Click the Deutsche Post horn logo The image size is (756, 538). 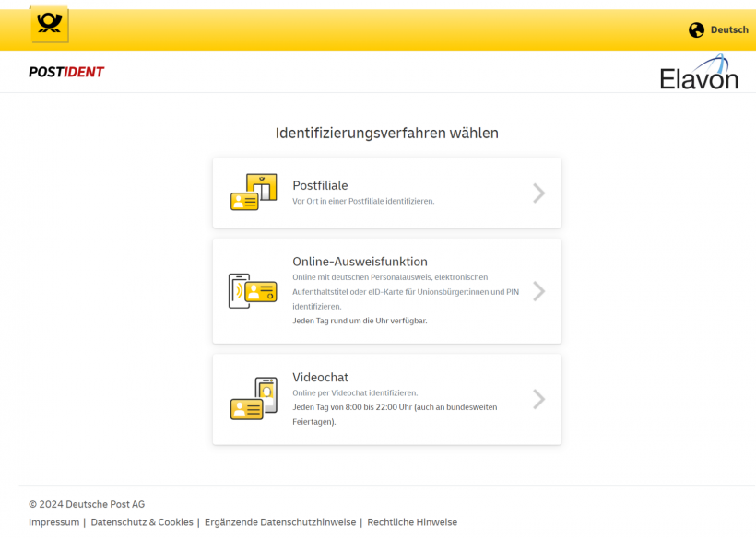(50, 24)
